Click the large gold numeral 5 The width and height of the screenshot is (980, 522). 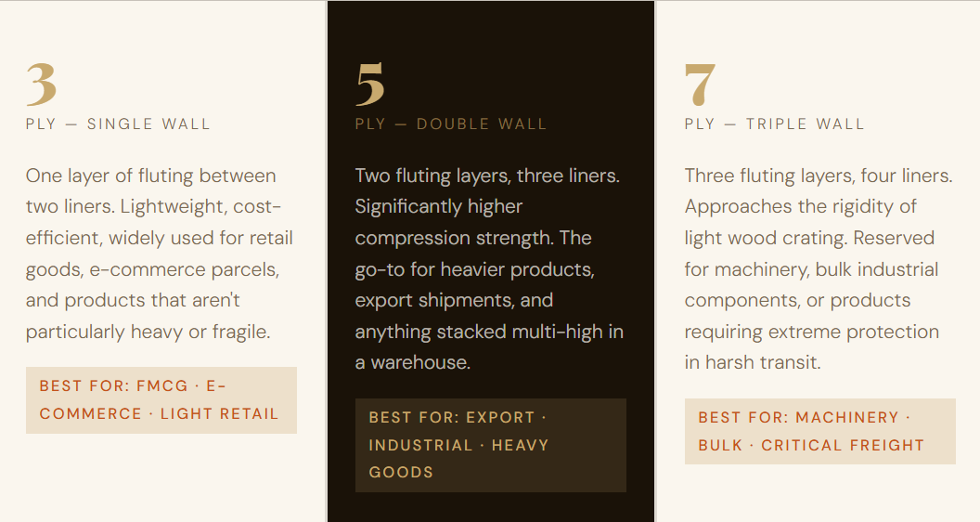(370, 85)
